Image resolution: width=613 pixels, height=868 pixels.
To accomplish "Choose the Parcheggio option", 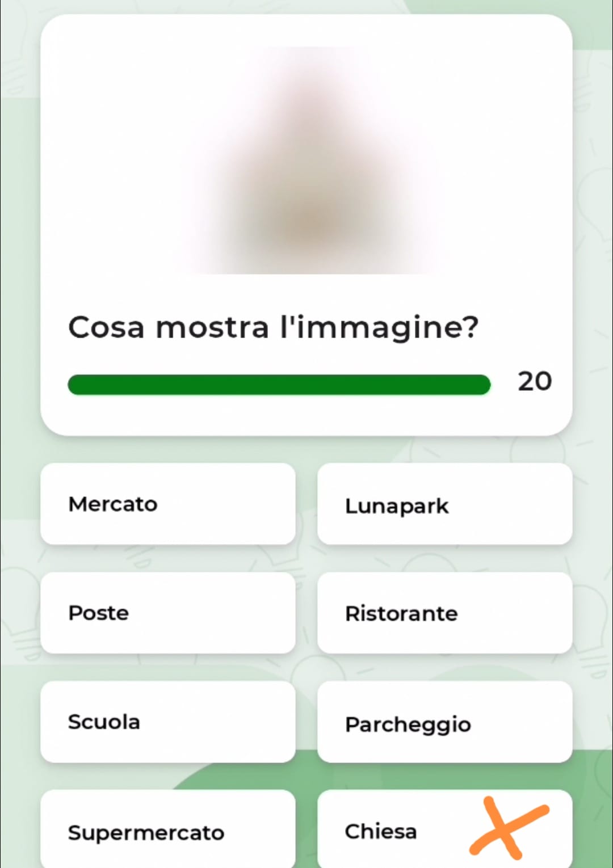I will (x=444, y=722).
